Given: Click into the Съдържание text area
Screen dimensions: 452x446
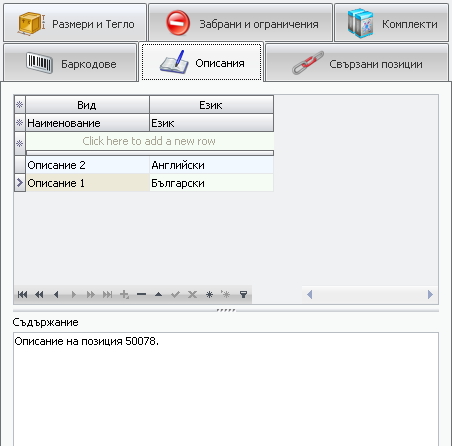Looking at the screenshot, I should coord(226,389).
